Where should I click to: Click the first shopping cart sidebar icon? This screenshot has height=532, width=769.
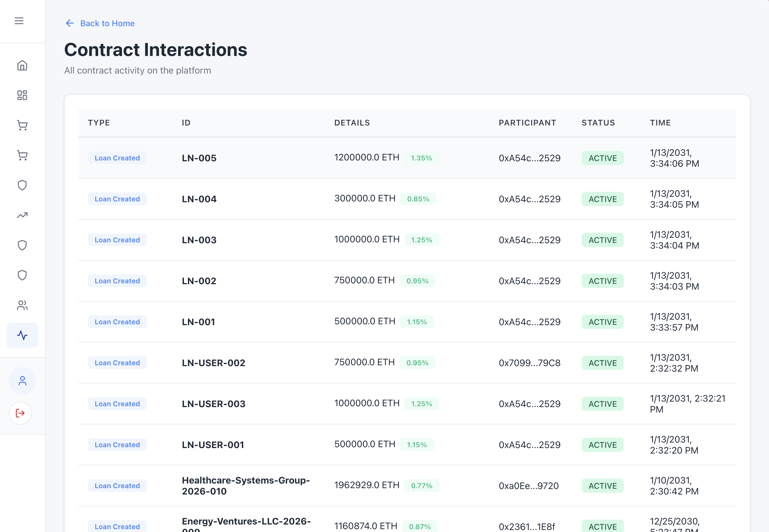tap(22, 125)
